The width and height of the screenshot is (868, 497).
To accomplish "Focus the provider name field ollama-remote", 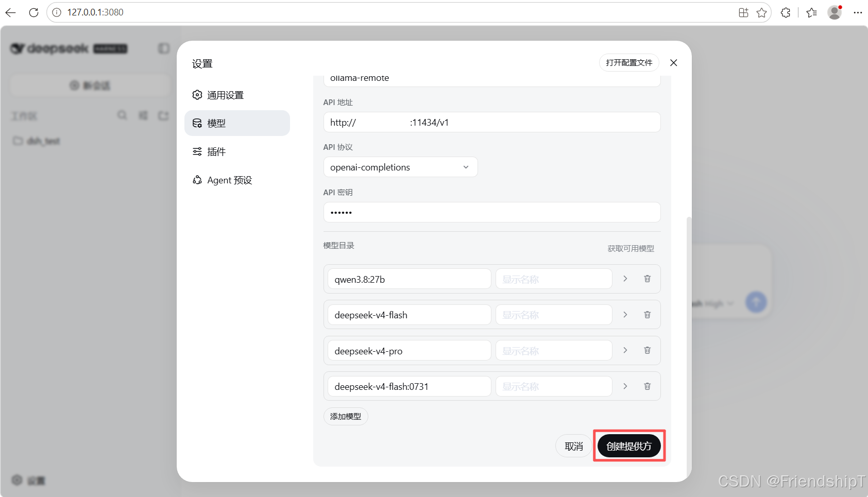I will [492, 80].
